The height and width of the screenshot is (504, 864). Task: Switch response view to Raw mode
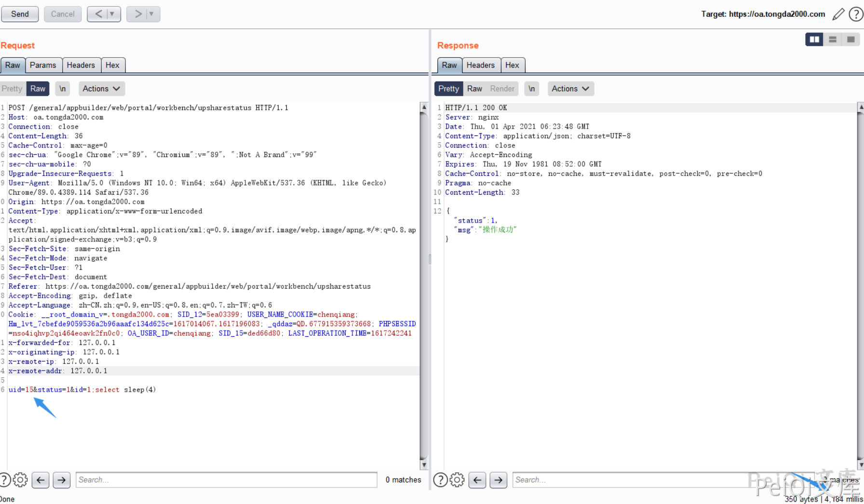(474, 89)
